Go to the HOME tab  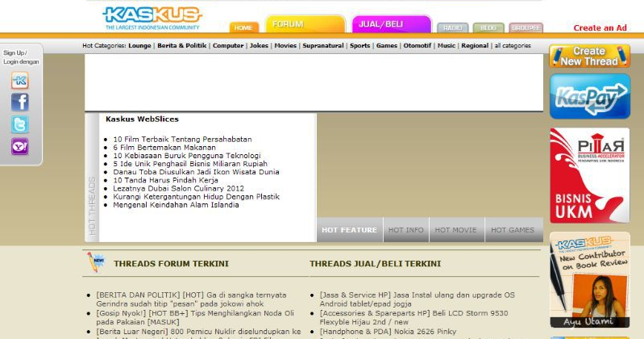(244, 27)
